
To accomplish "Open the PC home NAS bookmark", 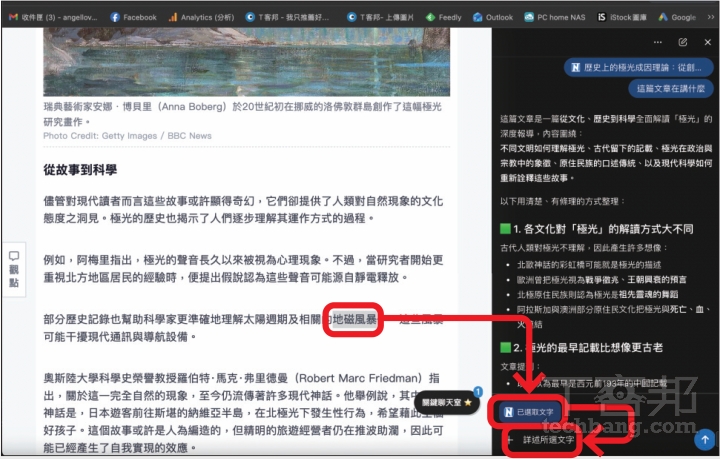I will click(x=555, y=17).
